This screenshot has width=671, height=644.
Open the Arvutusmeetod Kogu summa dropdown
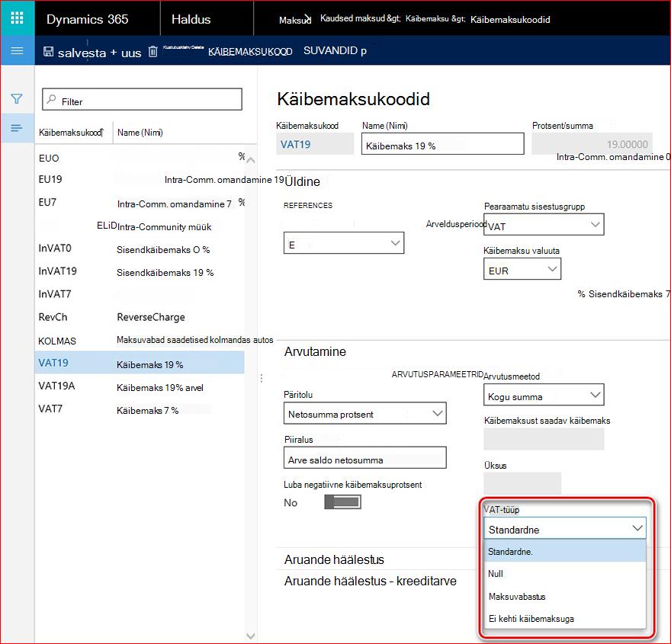tap(544, 395)
